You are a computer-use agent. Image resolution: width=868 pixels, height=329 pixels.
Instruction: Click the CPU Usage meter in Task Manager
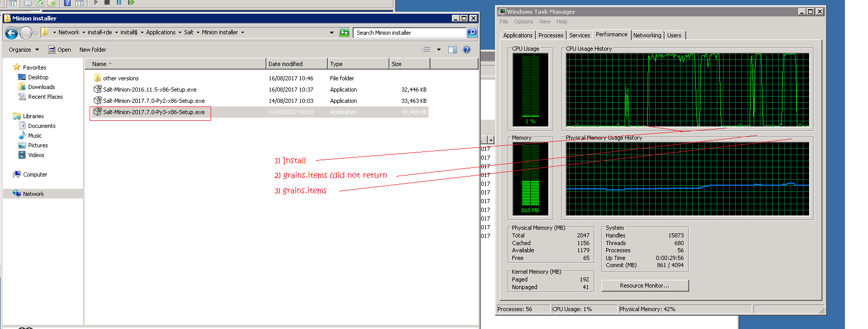pos(530,90)
